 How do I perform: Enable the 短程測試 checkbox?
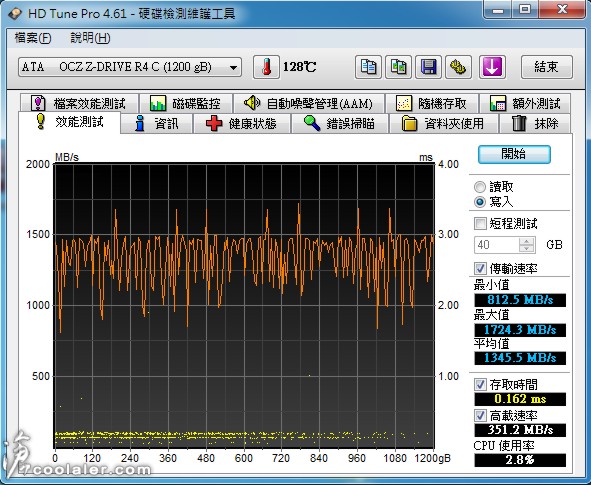480,223
